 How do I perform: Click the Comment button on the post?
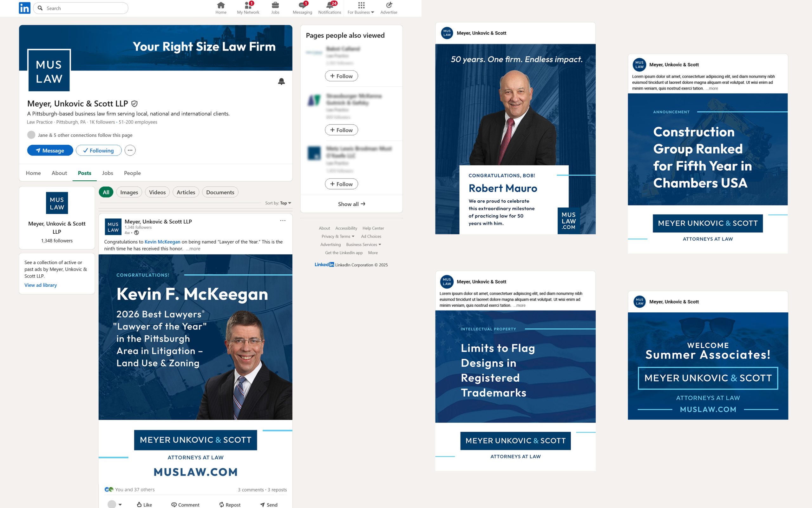185,505
